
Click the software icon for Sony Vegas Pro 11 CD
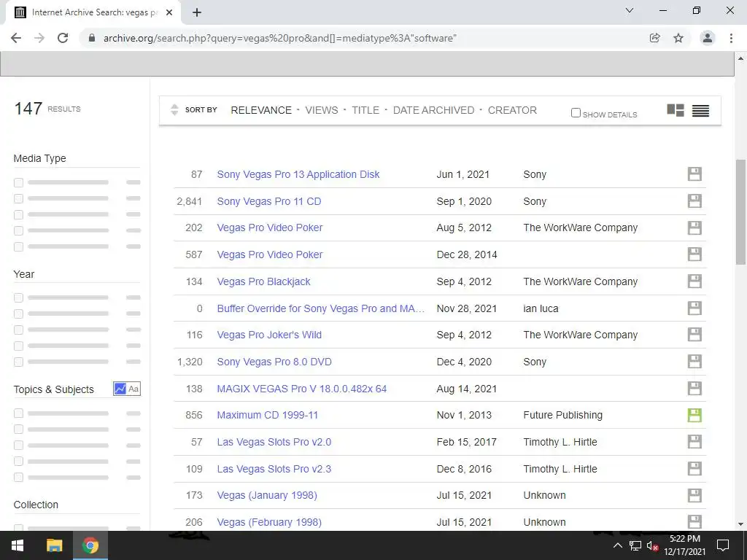[x=694, y=201]
